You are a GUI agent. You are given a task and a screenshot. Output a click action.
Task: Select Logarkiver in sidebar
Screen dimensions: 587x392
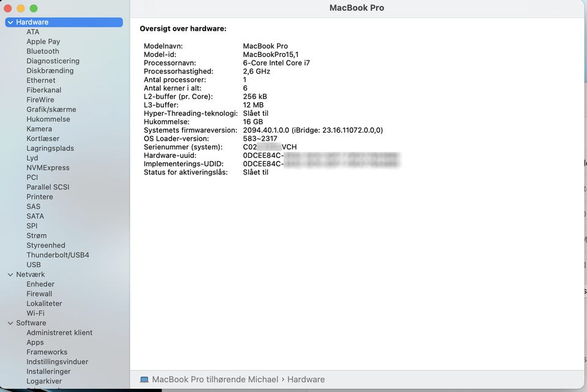[44, 382]
